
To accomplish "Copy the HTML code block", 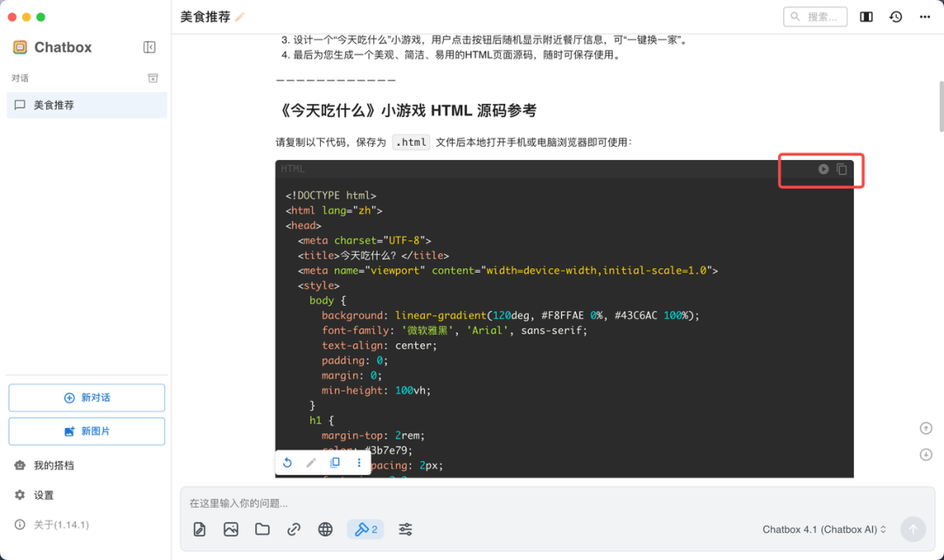I will pyautogui.click(x=842, y=169).
